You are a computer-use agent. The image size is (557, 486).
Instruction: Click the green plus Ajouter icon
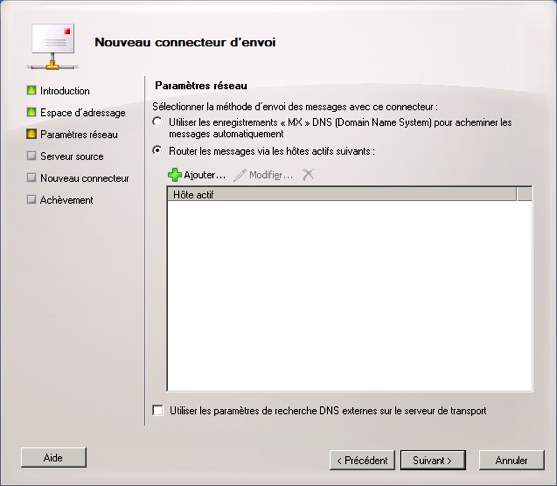click(x=174, y=175)
